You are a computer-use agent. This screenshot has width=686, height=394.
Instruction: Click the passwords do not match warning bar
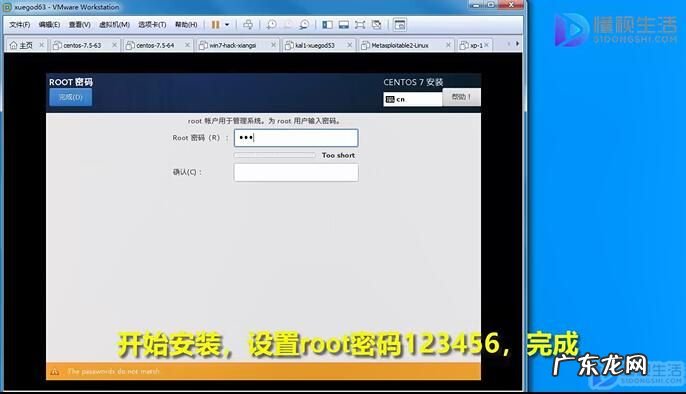(x=263, y=371)
